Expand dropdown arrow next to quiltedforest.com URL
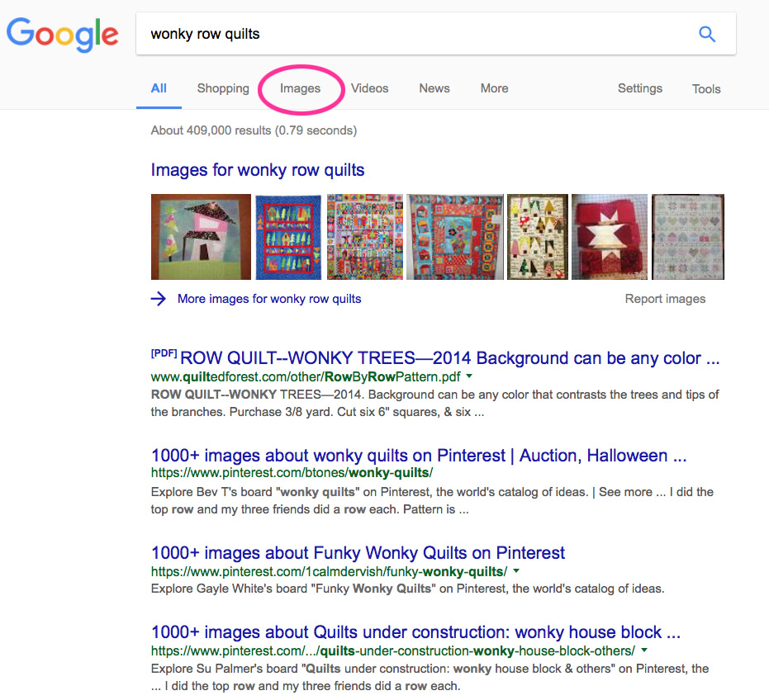 coord(469,376)
